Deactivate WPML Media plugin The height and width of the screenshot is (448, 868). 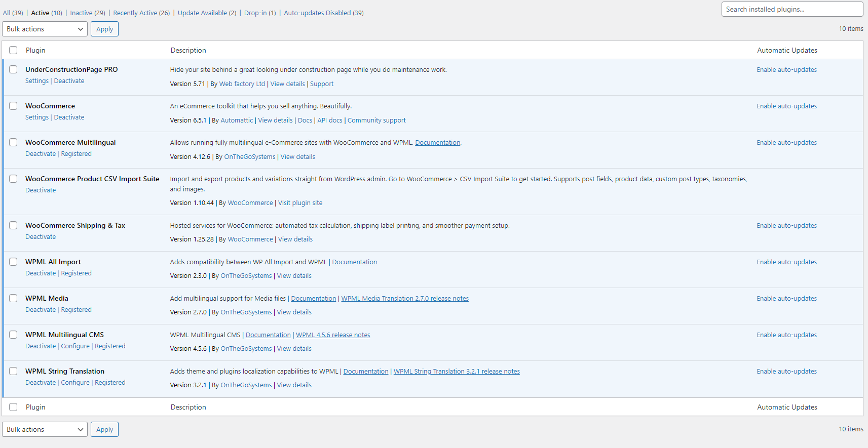(41, 310)
